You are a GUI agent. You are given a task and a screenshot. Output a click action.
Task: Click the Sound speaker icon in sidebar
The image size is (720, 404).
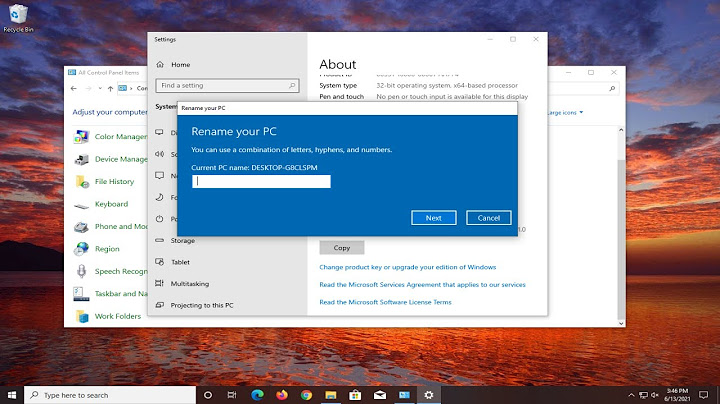coord(159,154)
